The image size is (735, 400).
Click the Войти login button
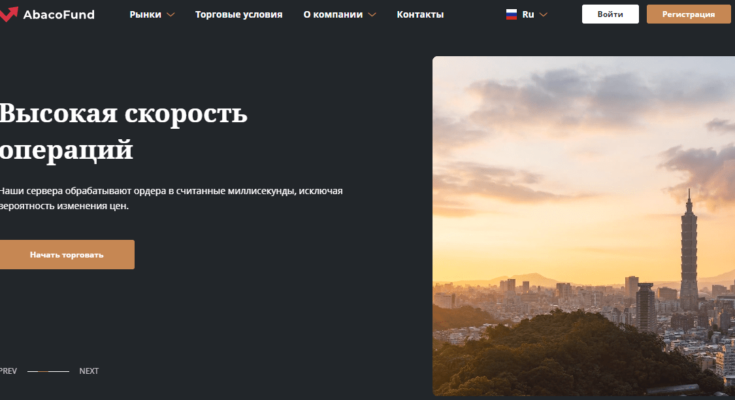click(x=610, y=14)
